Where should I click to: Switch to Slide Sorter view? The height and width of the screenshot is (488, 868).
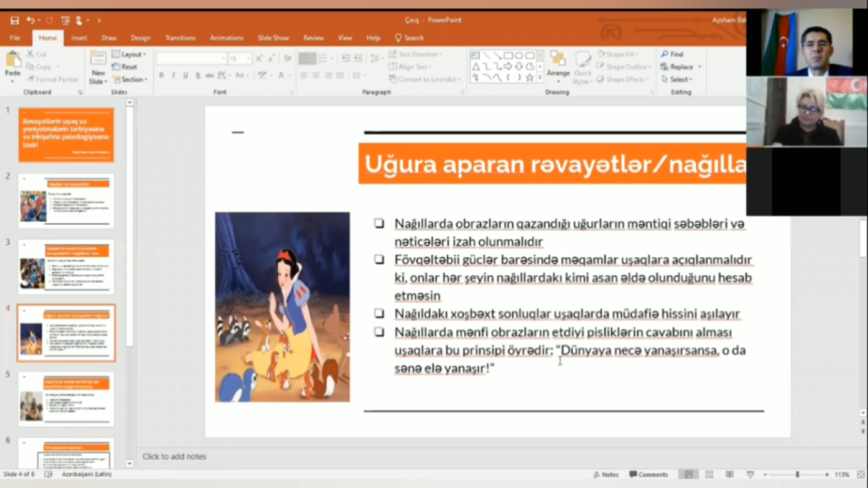709,475
